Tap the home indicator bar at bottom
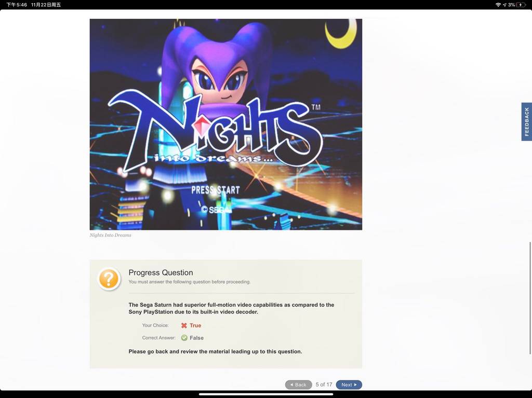The height and width of the screenshot is (398, 532). (x=266, y=394)
